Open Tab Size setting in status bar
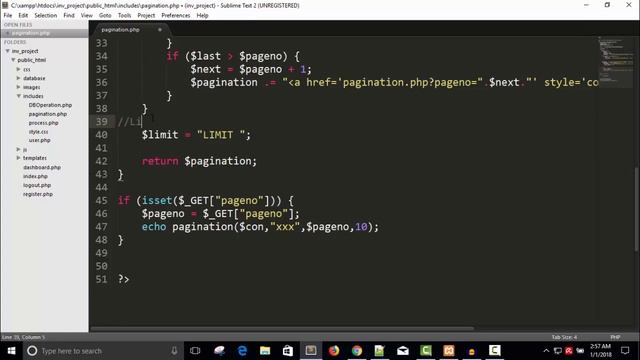The width and height of the screenshot is (640, 360). point(564,337)
